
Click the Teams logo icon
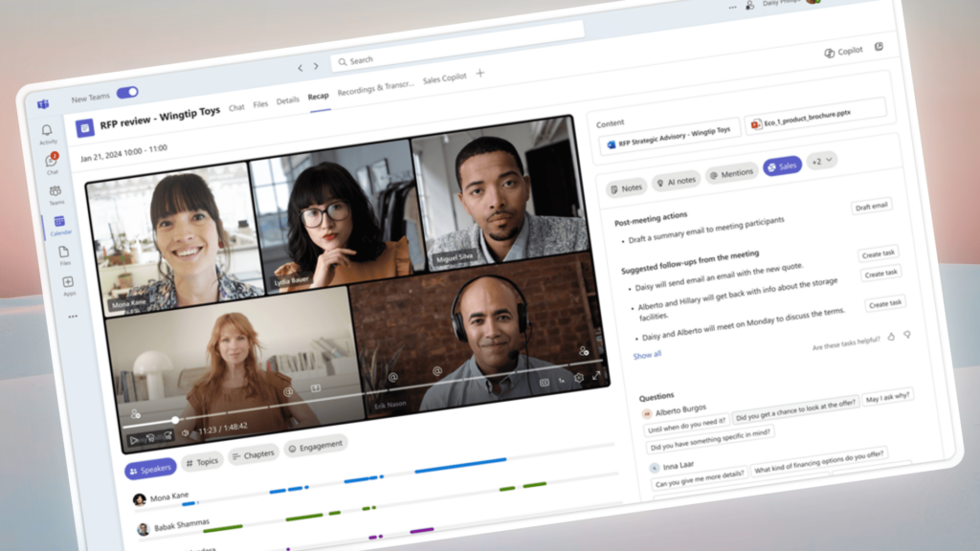(x=43, y=104)
